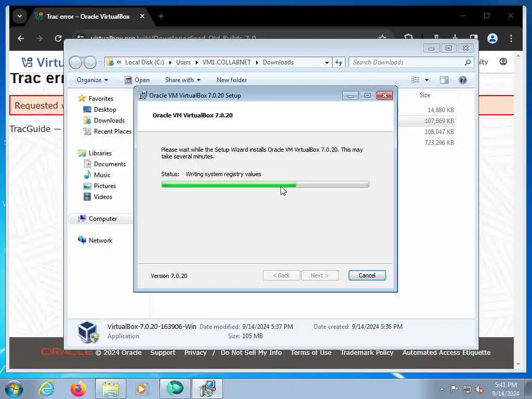This screenshot has height=399, width=532.
Task: Open Documents library
Action: click(x=110, y=164)
